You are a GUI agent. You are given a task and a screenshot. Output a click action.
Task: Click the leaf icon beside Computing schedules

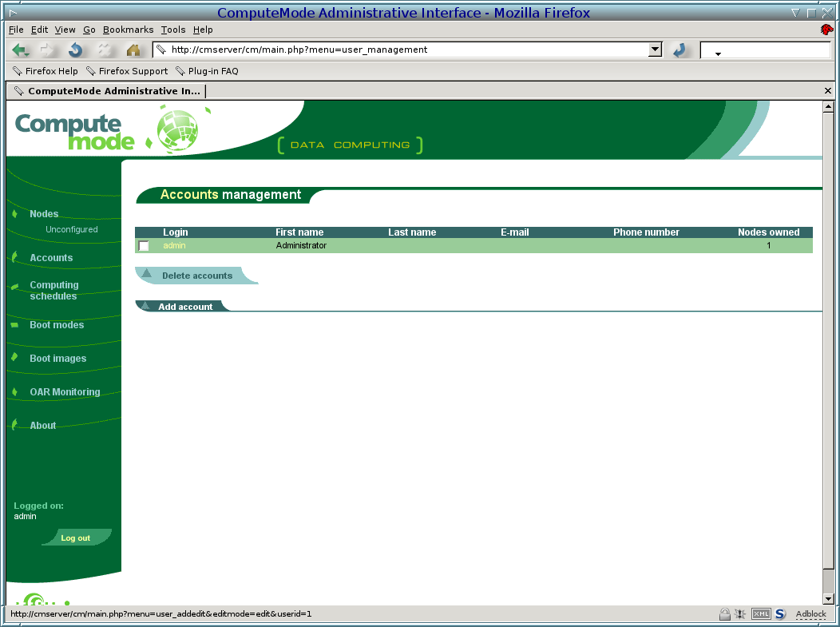click(x=15, y=287)
